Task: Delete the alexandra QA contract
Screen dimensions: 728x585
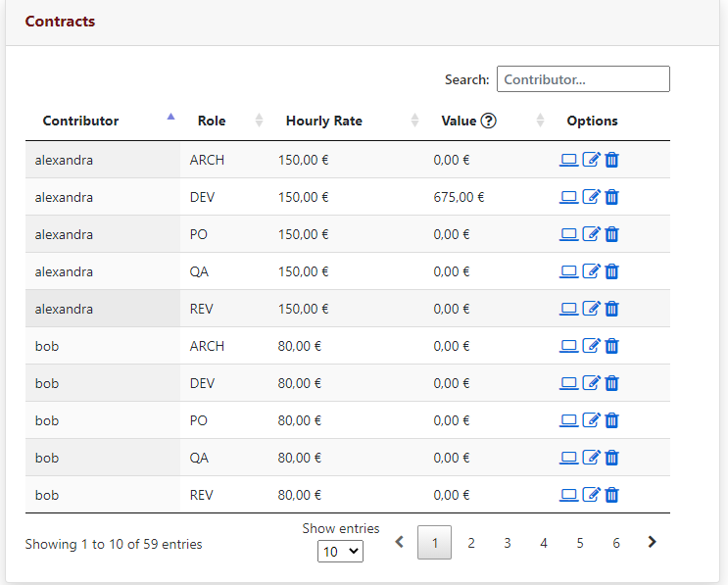Action: (612, 271)
